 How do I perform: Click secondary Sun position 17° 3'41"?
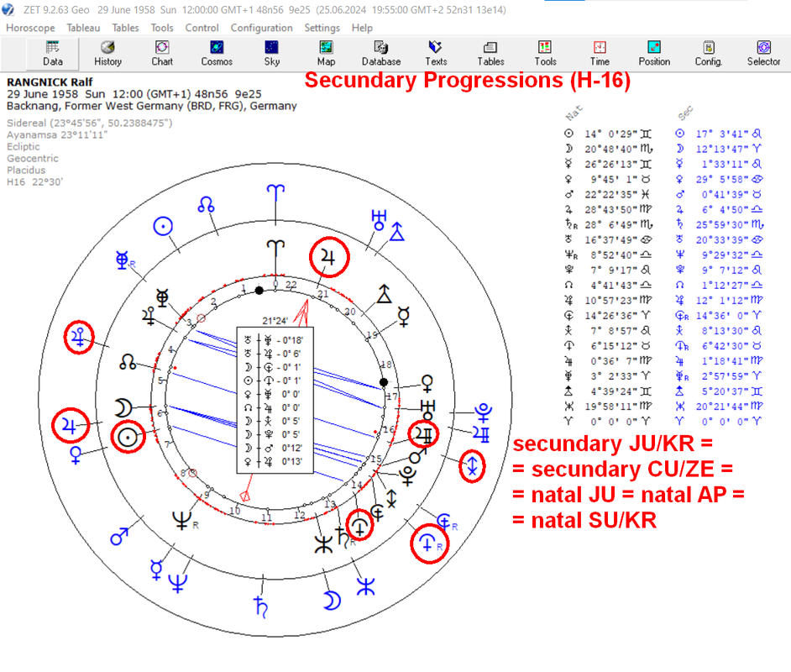tap(722, 134)
